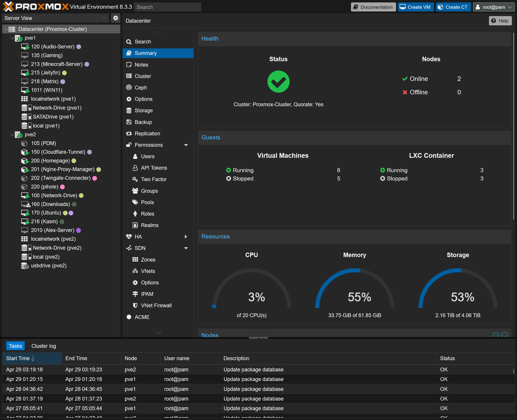Screen dimensions: 517x420
Task: Click the Create VM button
Action: [x=416, y=7]
